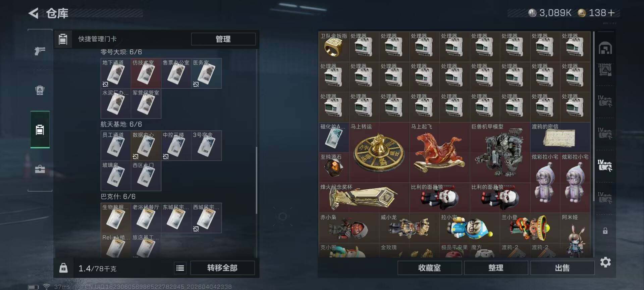This screenshot has width=644, height=290.
Task: Select the 马上起飞 red horse item
Action: pyautogui.click(x=439, y=152)
